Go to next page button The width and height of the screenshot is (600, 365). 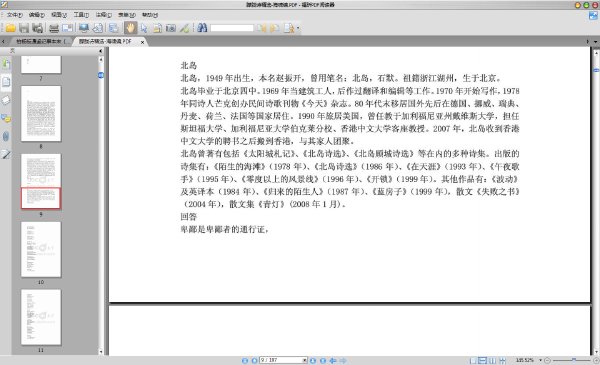point(313,360)
